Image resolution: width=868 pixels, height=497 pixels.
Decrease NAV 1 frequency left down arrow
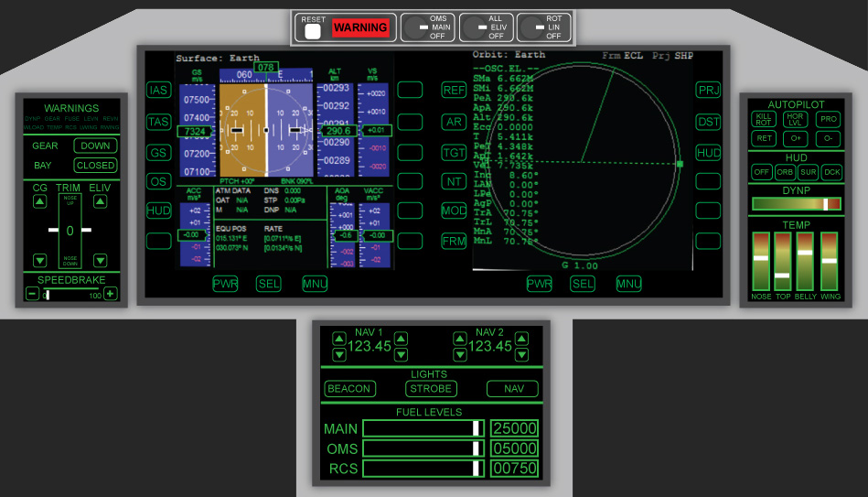point(339,354)
